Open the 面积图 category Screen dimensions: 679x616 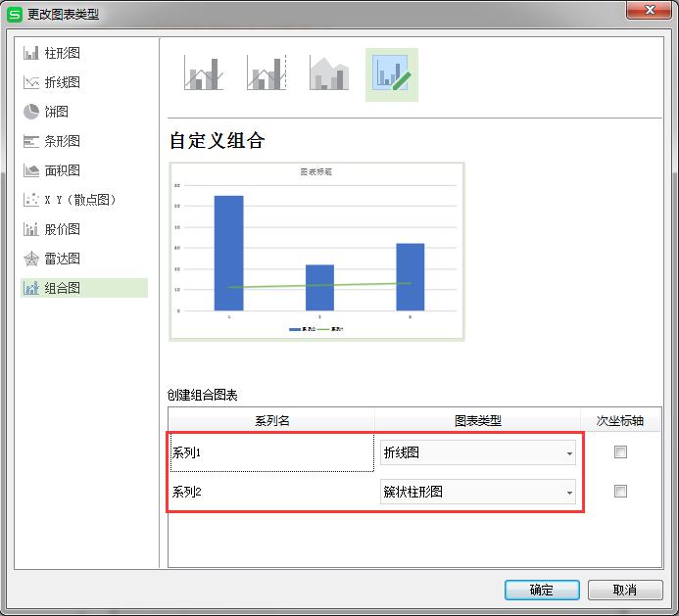coord(84,170)
